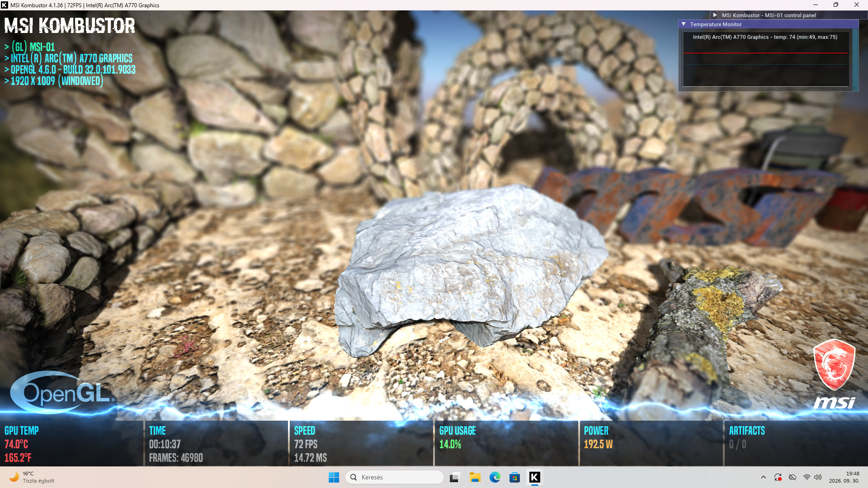Show hidden system tray icons
The width and height of the screenshot is (868, 488).
pos(764,477)
